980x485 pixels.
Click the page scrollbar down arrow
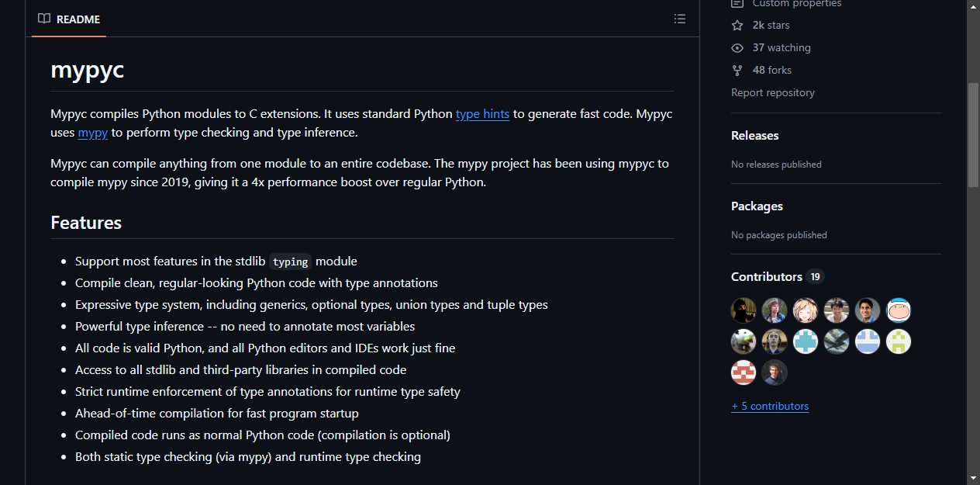click(x=974, y=478)
